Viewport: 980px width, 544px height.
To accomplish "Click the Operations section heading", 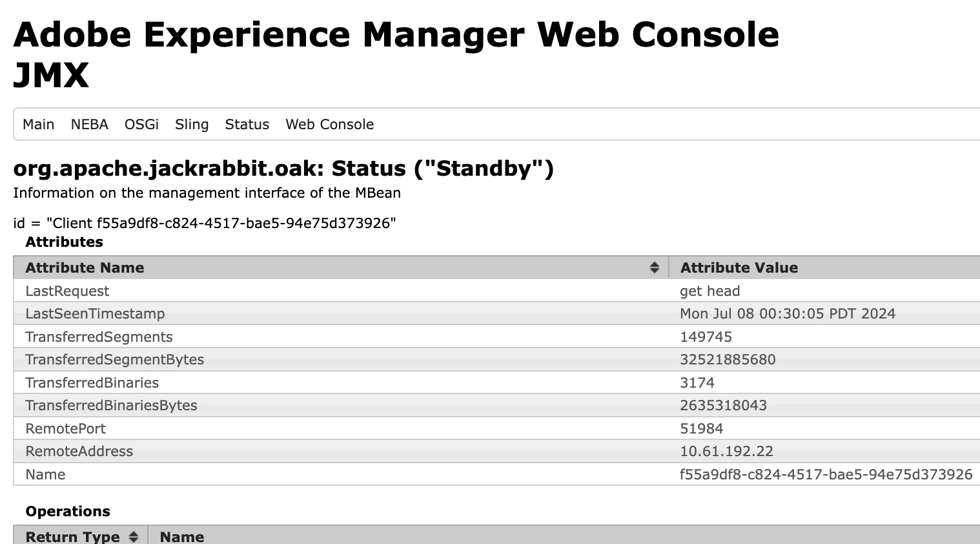I will coord(68,511).
